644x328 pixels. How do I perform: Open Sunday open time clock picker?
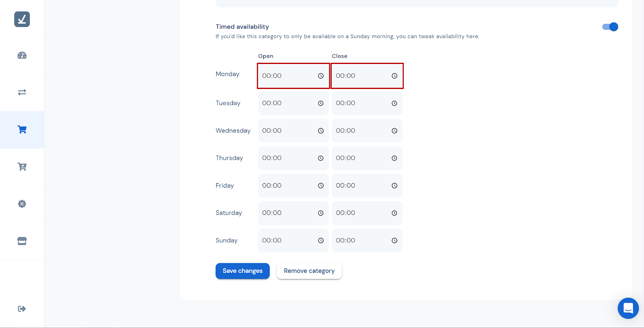click(x=321, y=241)
